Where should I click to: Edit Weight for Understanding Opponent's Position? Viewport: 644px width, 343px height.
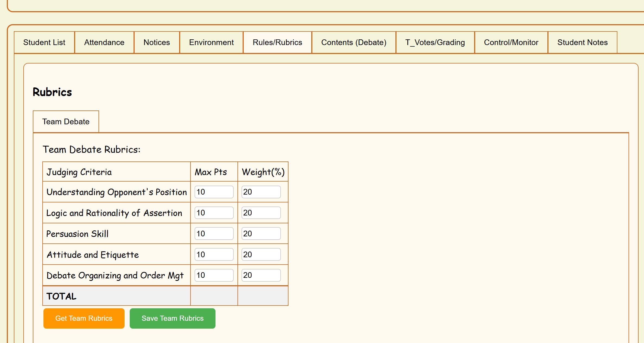pyautogui.click(x=261, y=192)
